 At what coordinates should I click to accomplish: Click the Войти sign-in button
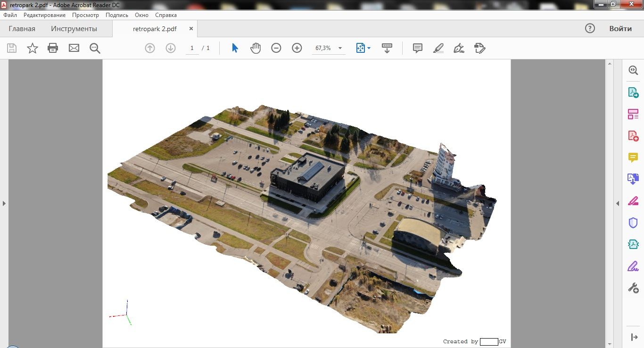[620, 29]
